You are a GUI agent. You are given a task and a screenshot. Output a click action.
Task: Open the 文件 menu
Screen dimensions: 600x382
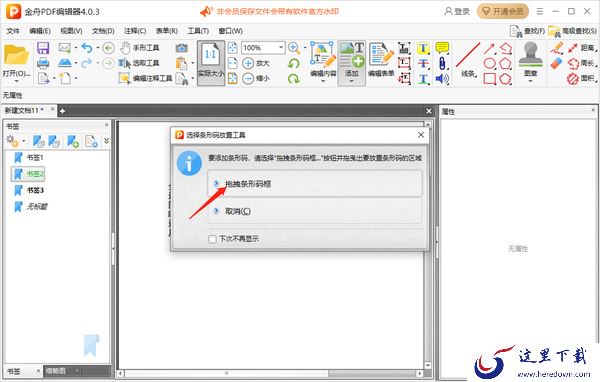tap(13, 31)
